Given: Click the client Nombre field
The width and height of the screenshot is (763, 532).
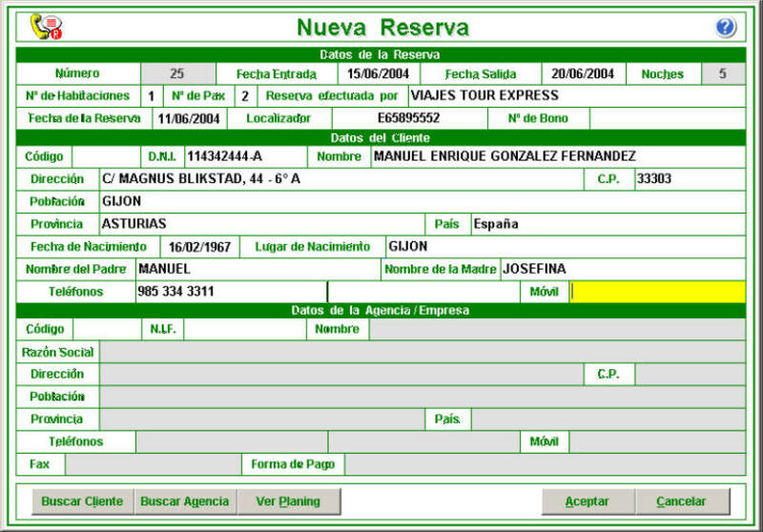Looking at the screenshot, I should (556, 156).
